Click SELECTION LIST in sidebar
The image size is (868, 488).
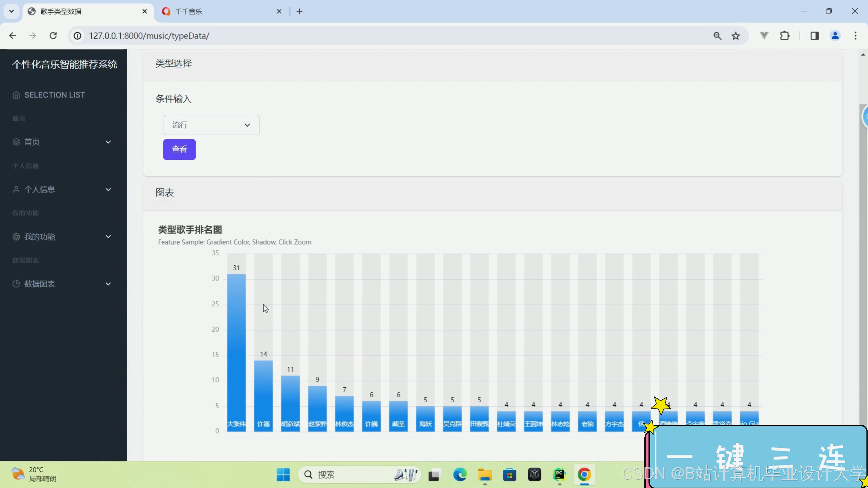click(x=54, y=95)
